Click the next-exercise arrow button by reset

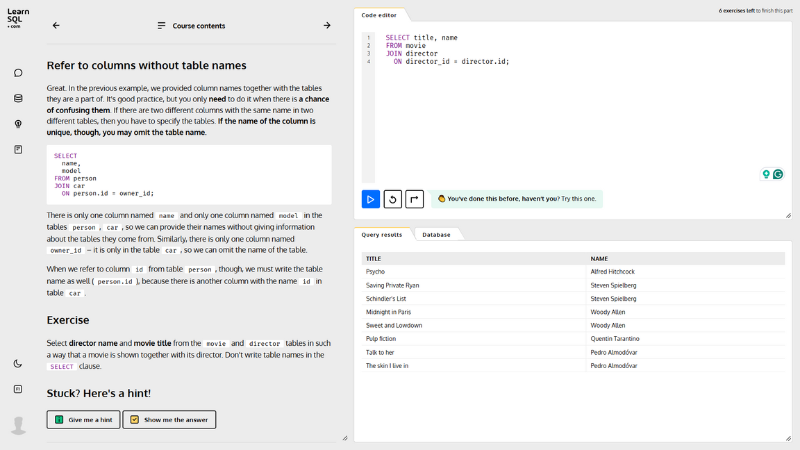tap(414, 199)
